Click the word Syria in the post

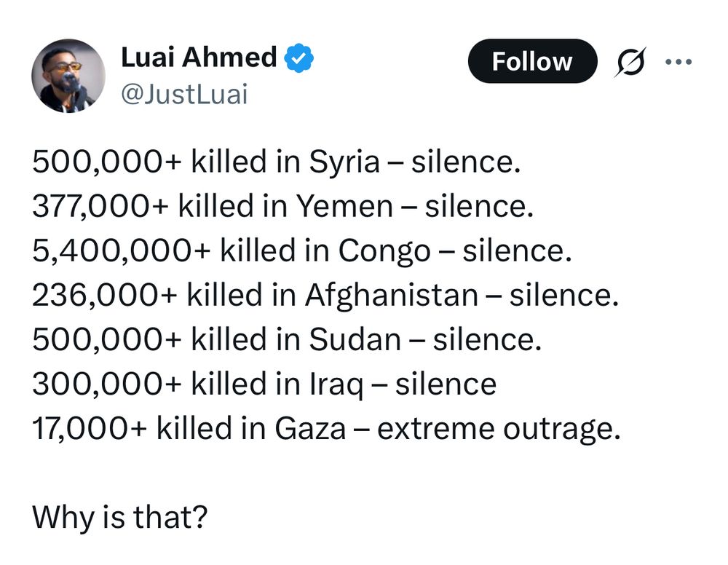344,163
